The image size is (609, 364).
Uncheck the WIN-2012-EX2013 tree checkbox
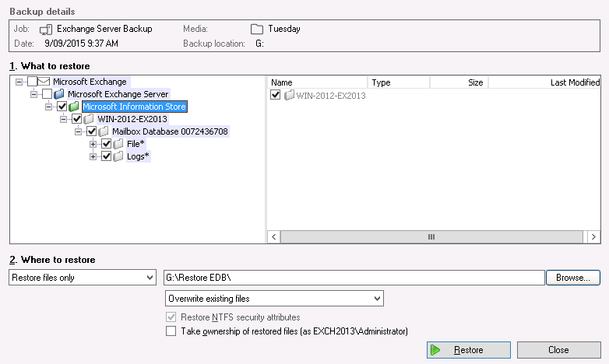(77, 119)
